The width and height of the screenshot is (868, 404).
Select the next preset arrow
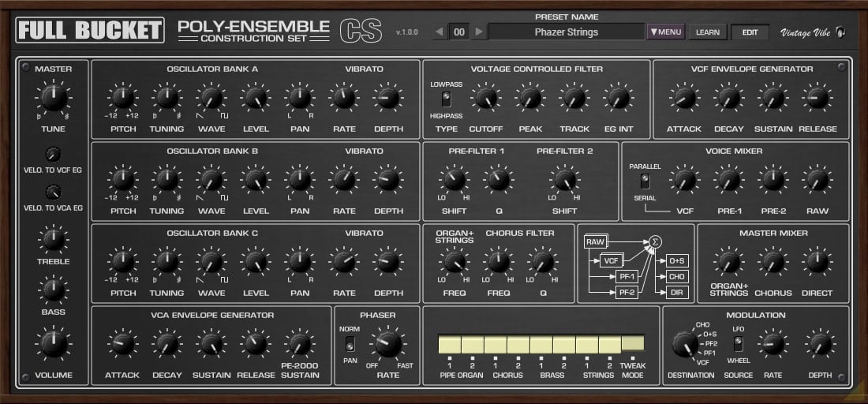click(479, 32)
